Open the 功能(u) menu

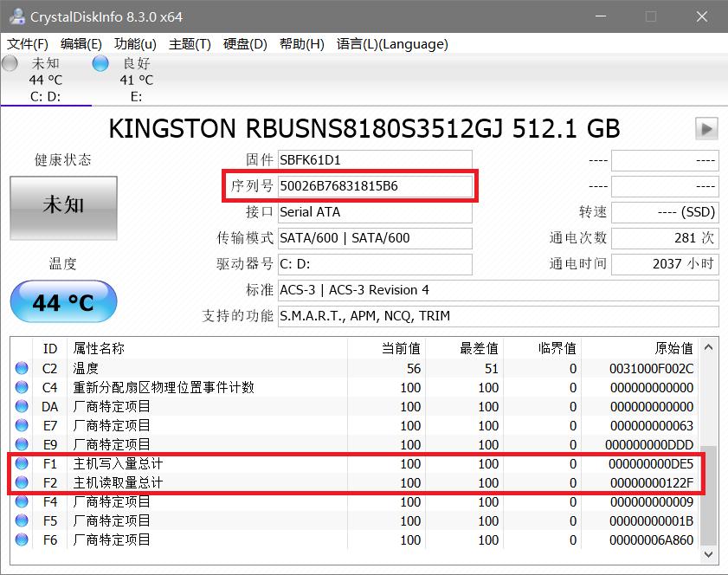[x=135, y=44]
